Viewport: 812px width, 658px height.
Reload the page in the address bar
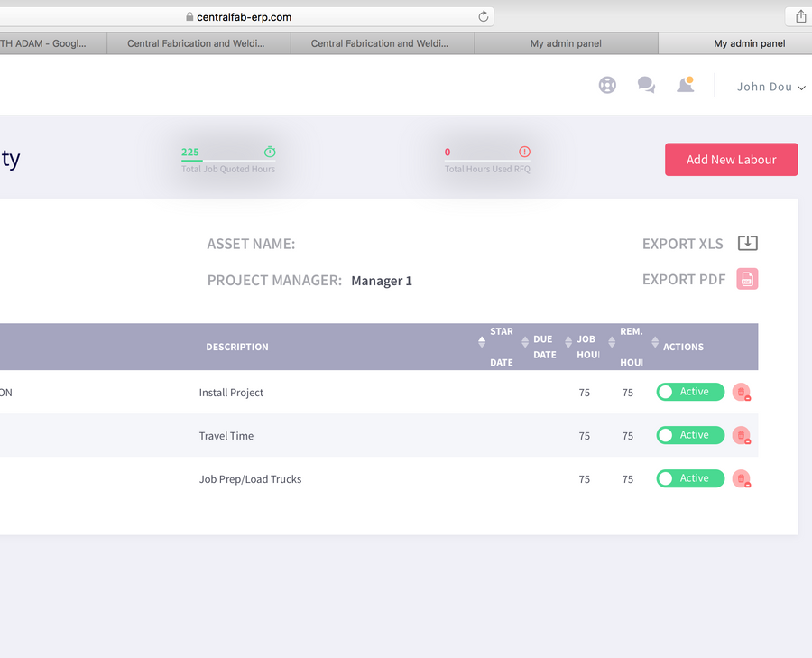(483, 16)
